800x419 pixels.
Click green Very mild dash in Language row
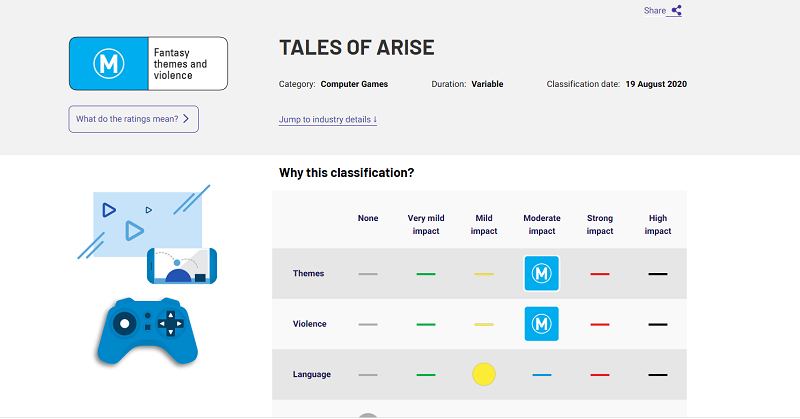[x=426, y=375]
